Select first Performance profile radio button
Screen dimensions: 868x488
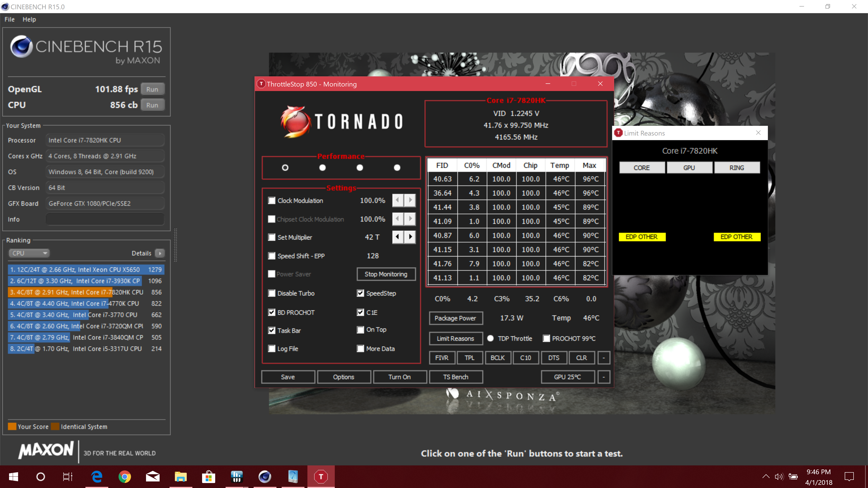click(x=285, y=168)
